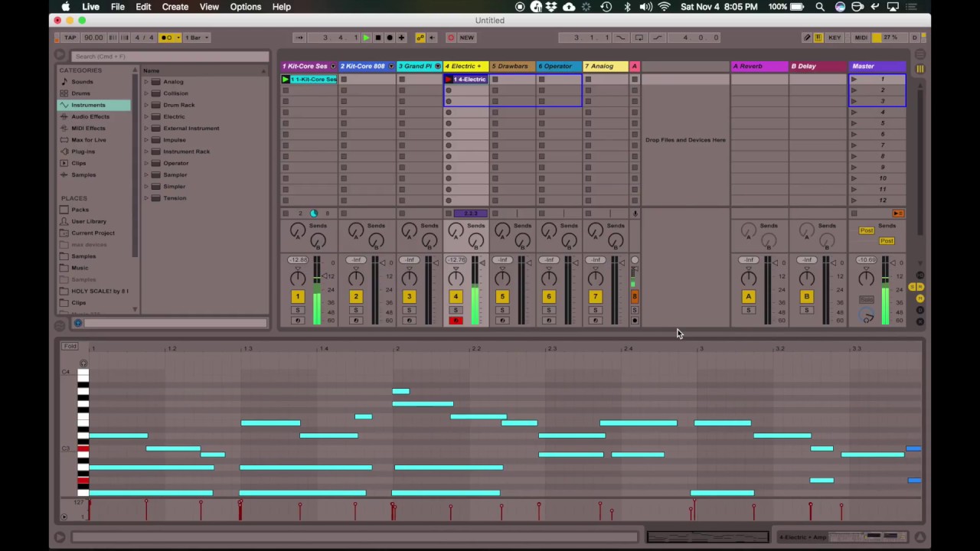Toggle the Computer MIDI Keyboard icon
Screen dimensions: 980x551
(818, 37)
